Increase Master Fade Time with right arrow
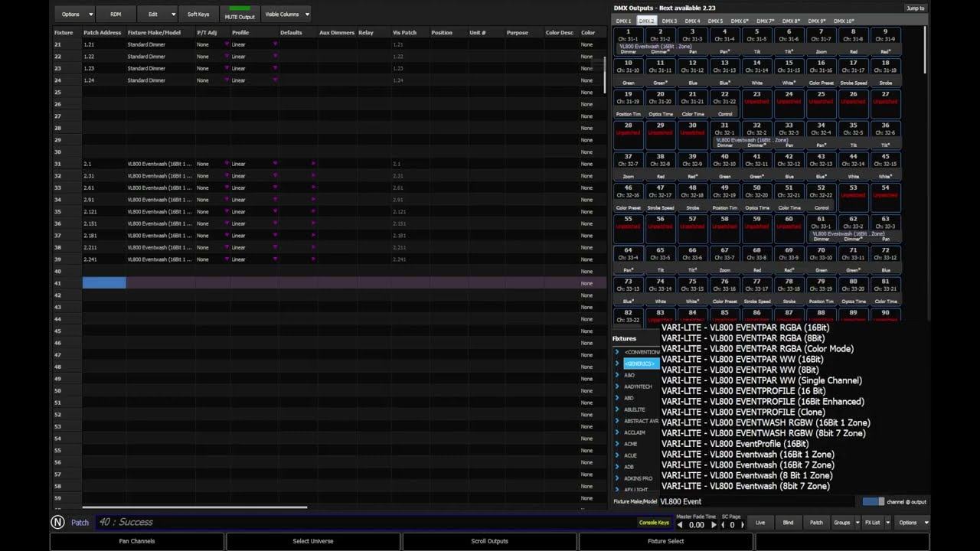Viewport: 980px width, 551px height. 714,525
